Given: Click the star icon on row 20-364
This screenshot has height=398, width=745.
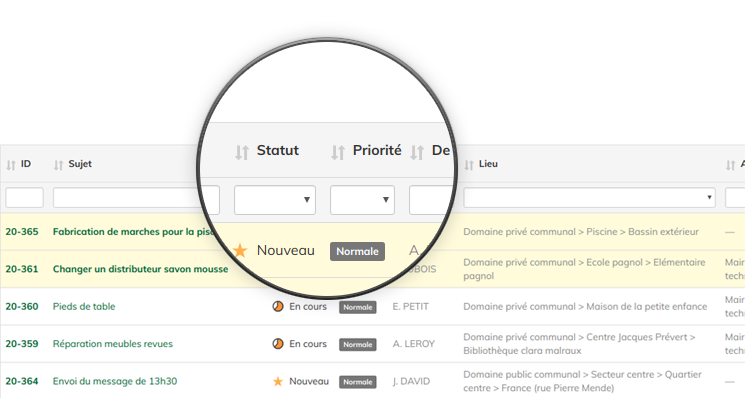Looking at the screenshot, I should coord(278,381).
